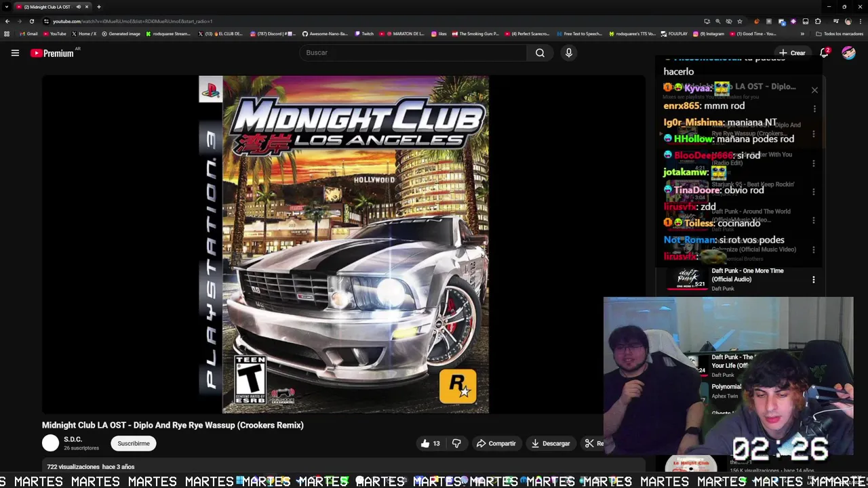Open the YouTube hamburger guide menu
Screen dimensions: 868x488
click(x=15, y=53)
